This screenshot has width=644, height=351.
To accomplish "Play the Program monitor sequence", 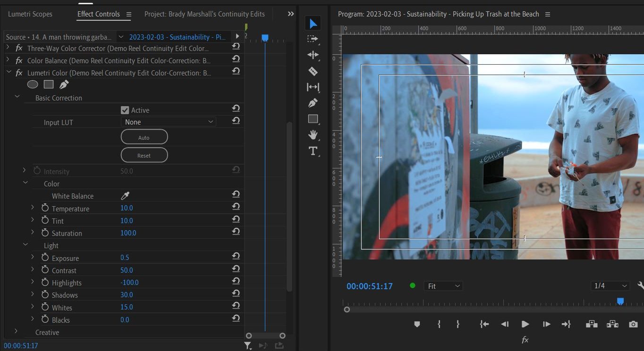I will [525, 324].
